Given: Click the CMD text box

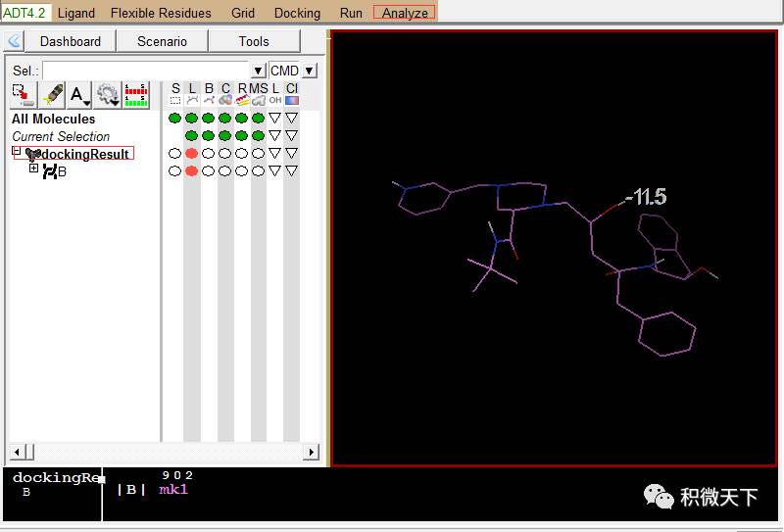Looking at the screenshot, I should [x=284, y=71].
